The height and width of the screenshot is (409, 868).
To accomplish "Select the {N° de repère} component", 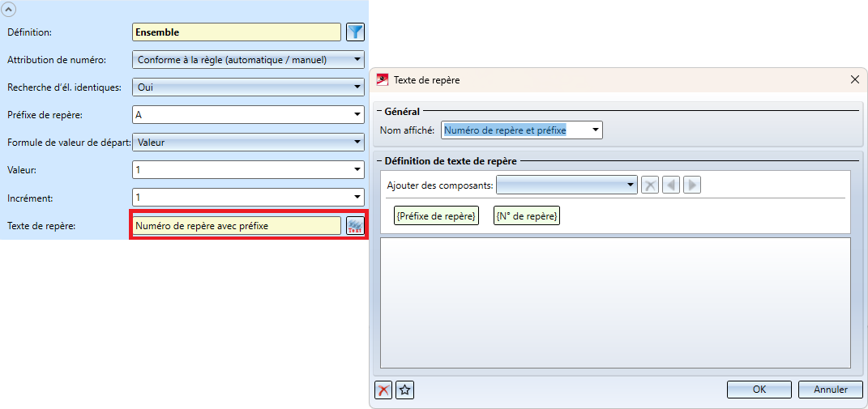I will click(x=527, y=216).
